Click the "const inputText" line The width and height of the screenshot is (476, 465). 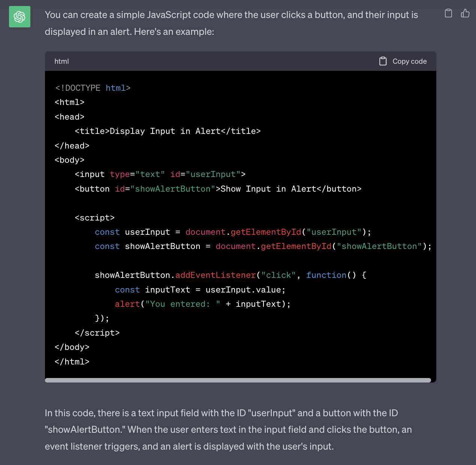pos(200,290)
